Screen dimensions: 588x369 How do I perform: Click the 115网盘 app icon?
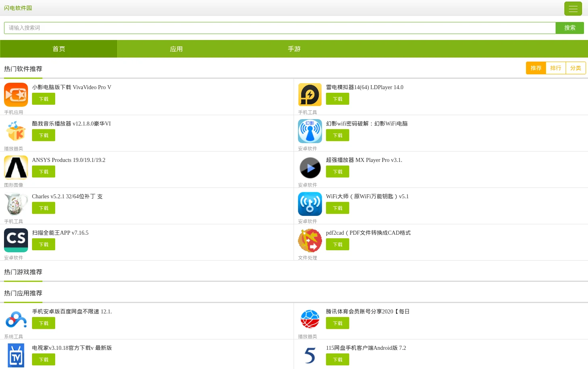click(310, 355)
